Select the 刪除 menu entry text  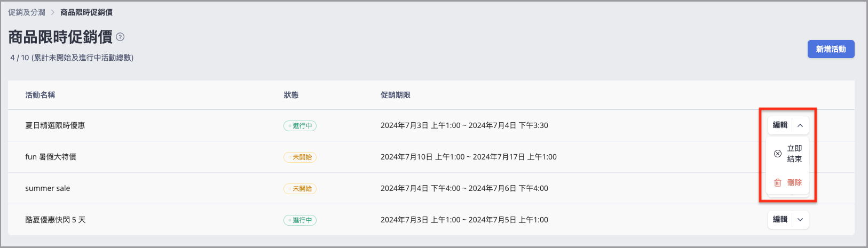[x=794, y=182]
